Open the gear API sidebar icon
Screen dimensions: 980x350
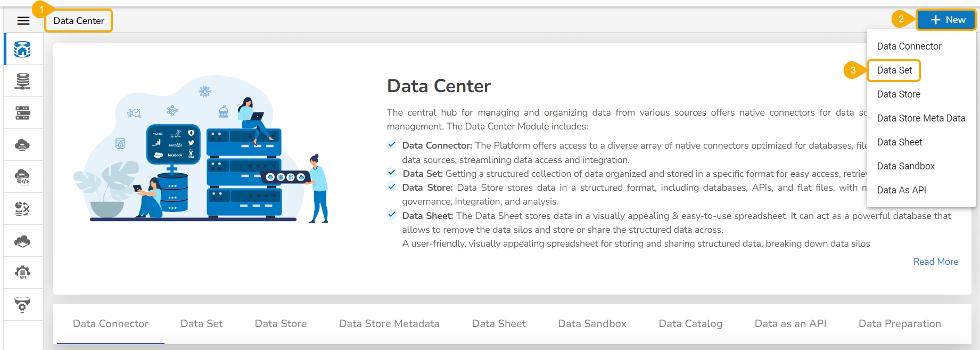click(22, 273)
